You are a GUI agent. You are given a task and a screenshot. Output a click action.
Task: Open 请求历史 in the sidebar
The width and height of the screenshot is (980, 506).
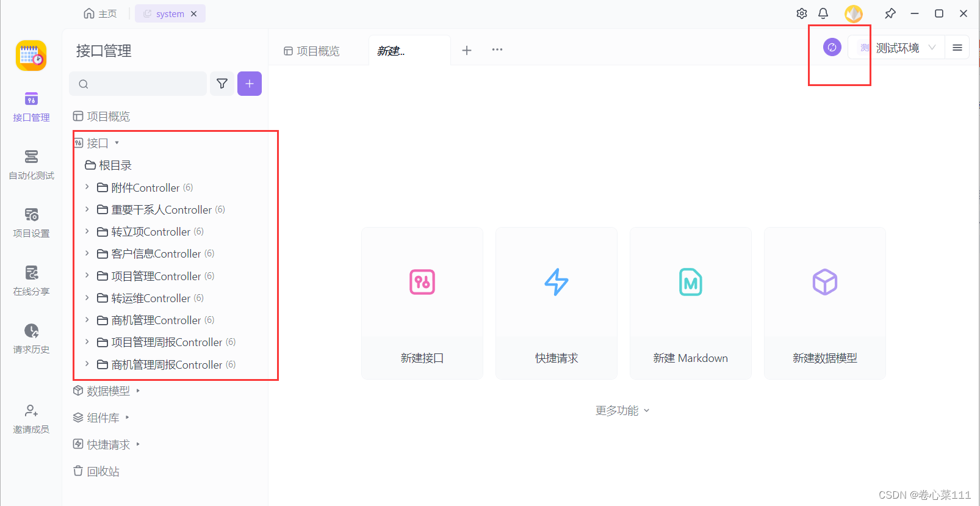tap(31, 339)
